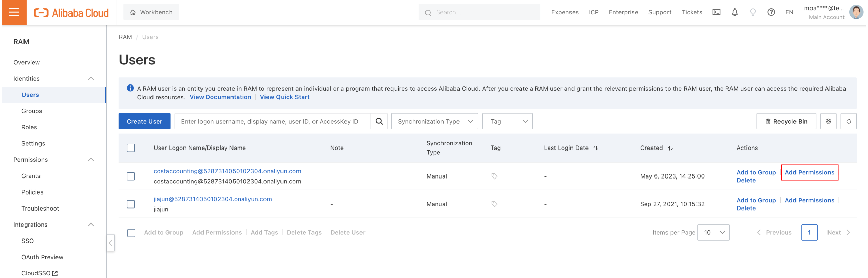
Task: Open Settings in the sidebar
Action: click(33, 143)
